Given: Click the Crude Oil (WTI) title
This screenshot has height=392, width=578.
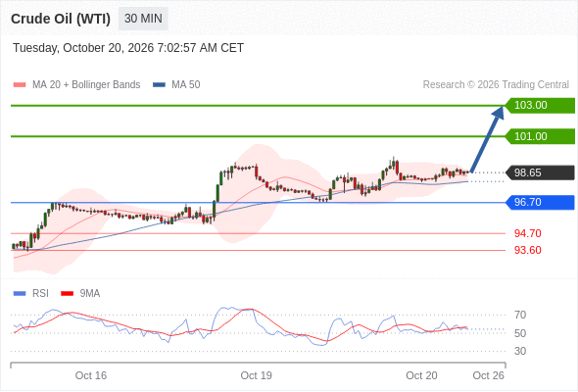Looking at the screenshot, I should click(x=61, y=19).
